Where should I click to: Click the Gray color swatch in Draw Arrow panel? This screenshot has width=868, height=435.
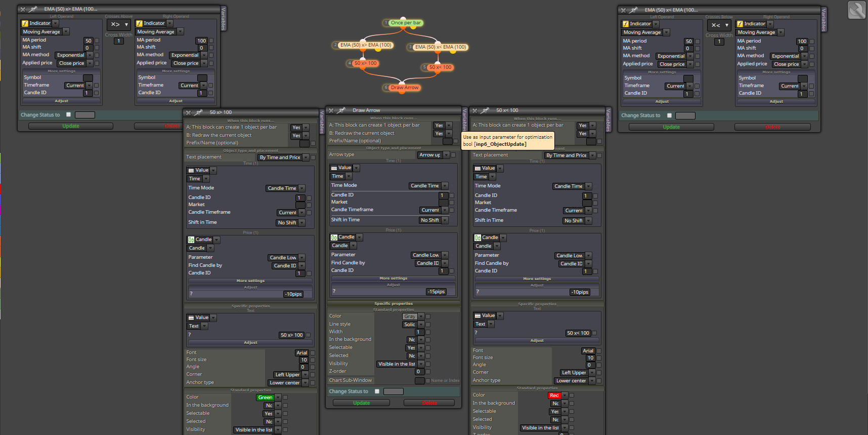tap(409, 317)
